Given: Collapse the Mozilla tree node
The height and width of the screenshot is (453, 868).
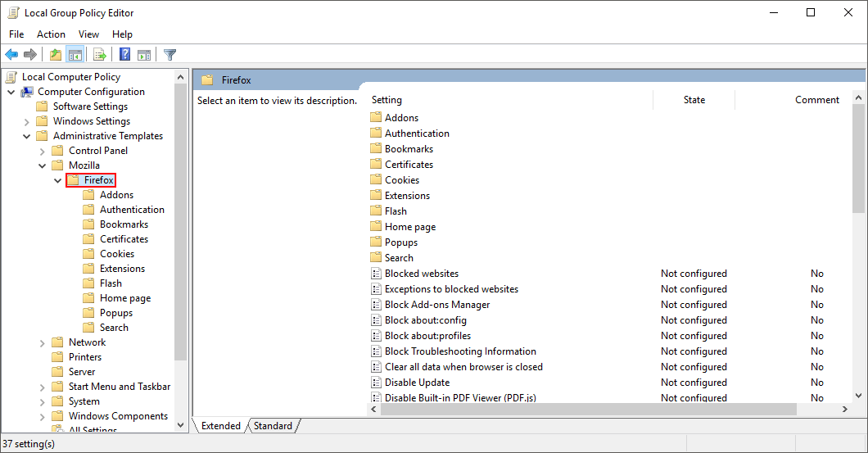Looking at the screenshot, I should pos(42,165).
